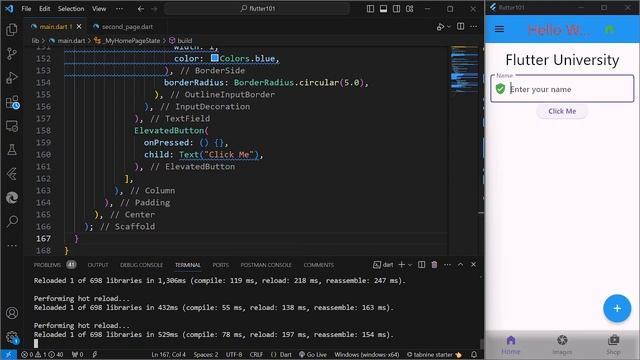Open Accounts menu in activity bar

pos(12,313)
